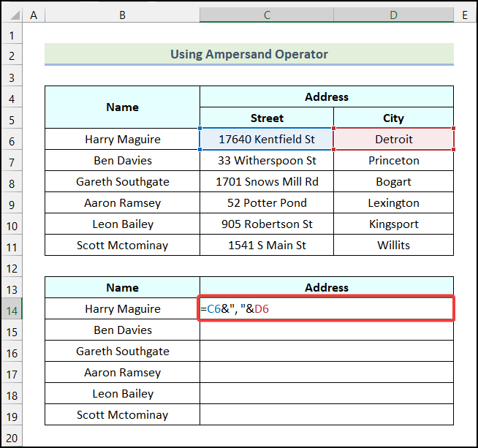This screenshot has width=478, height=448.
Task: Select cell '905 Robertson St'
Action: [267, 224]
